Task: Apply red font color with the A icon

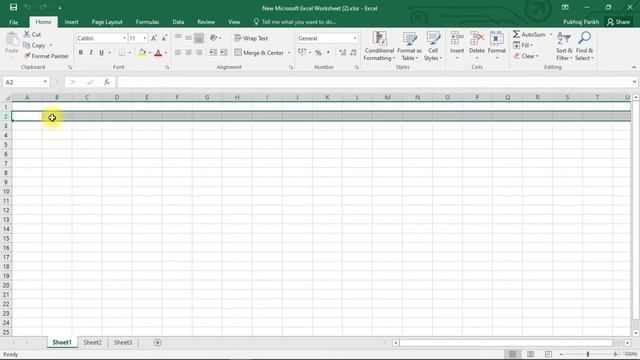Action: tap(158, 53)
